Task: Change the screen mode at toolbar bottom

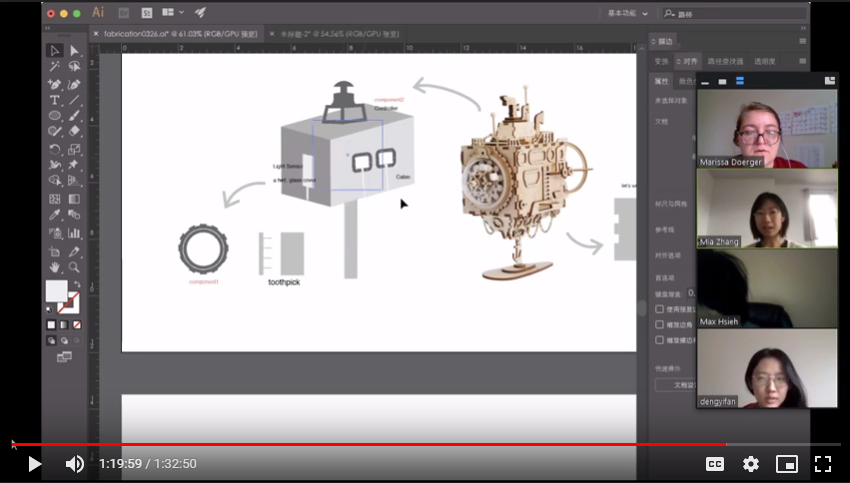Action: [x=64, y=357]
